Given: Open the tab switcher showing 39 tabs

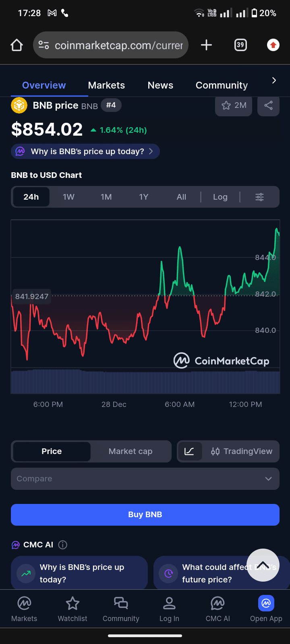Looking at the screenshot, I should point(240,45).
